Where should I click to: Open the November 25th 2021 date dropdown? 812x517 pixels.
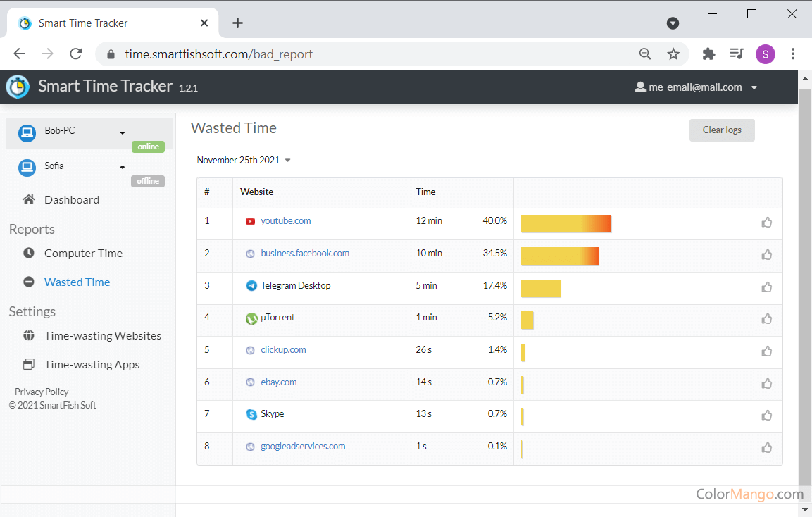tap(244, 160)
